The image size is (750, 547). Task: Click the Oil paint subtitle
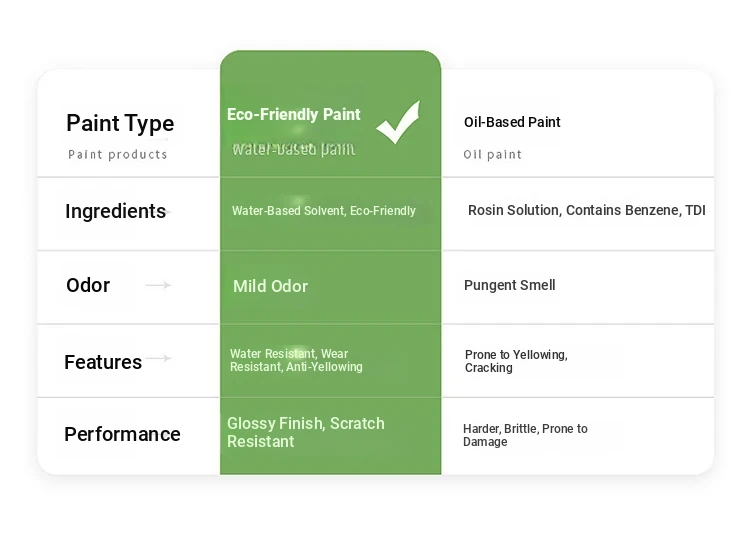[x=492, y=154]
